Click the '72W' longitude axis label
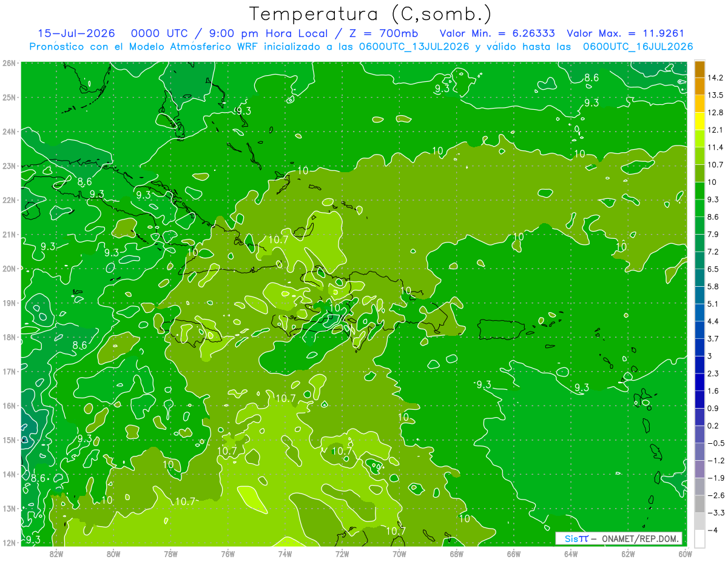The width and height of the screenshot is (728, 562). tap(342, 554)
